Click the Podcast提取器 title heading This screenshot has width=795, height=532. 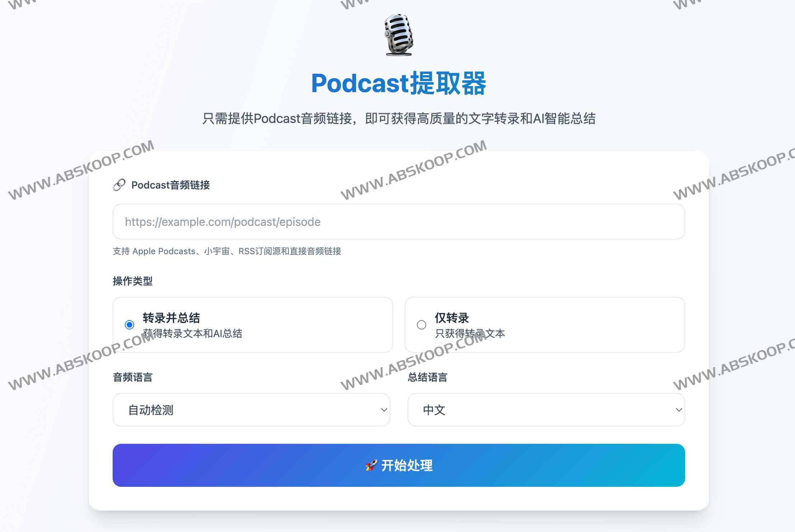[398, 84]
